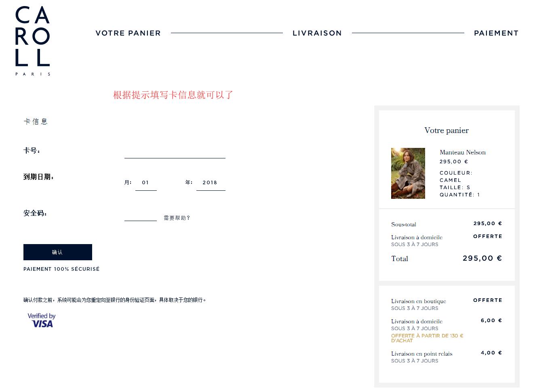The image size is (533, 392).
Task: Select Livraison en point relais option
Action: click(447, 357)
